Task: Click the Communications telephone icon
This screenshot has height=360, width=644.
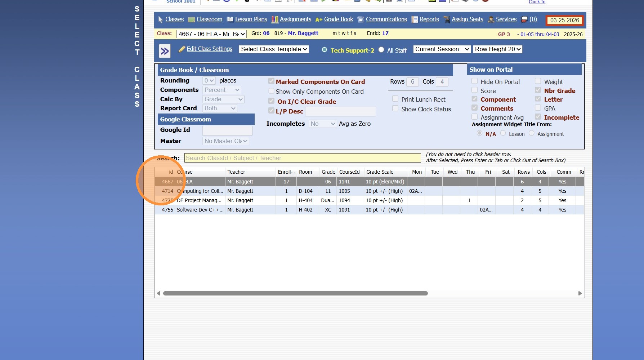Action: coord(361,20)
